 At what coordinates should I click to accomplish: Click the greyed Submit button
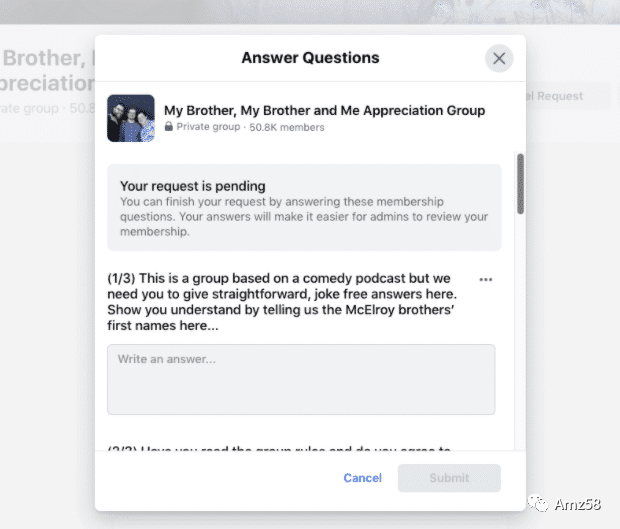click(449, 478)
